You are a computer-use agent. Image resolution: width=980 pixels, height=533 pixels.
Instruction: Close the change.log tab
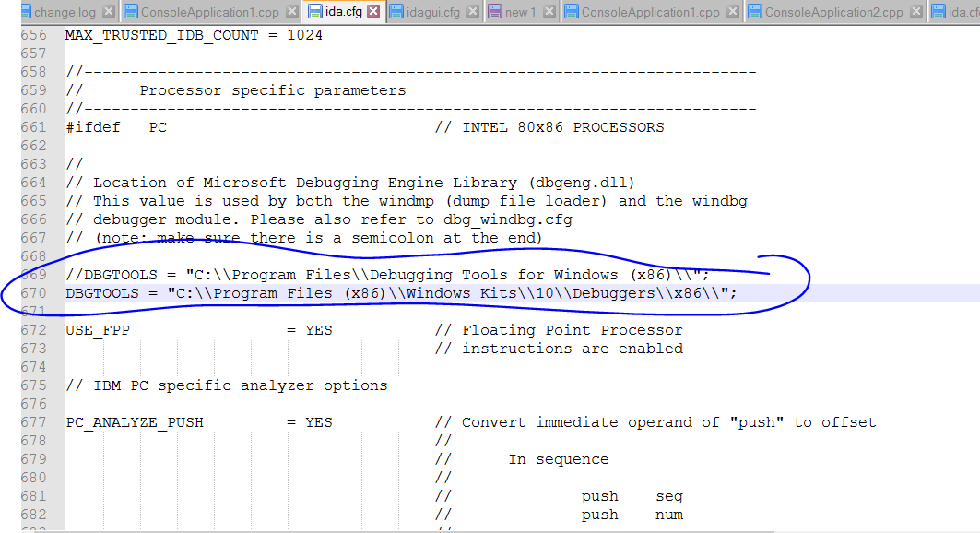pyautogui.click(x=110, y=12)
